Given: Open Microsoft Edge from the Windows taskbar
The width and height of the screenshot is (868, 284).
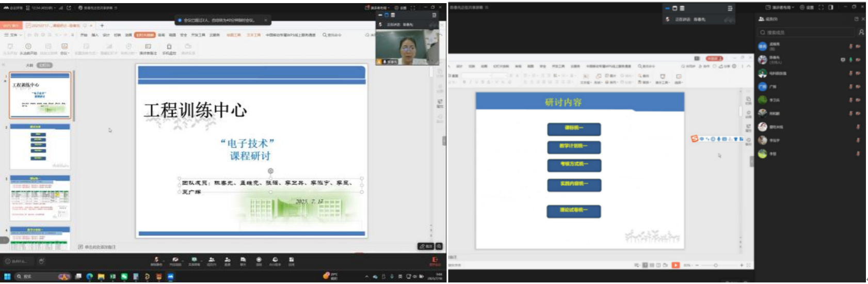Looking at the screenshot, I should pyautogui.click(x=90, y=277).
